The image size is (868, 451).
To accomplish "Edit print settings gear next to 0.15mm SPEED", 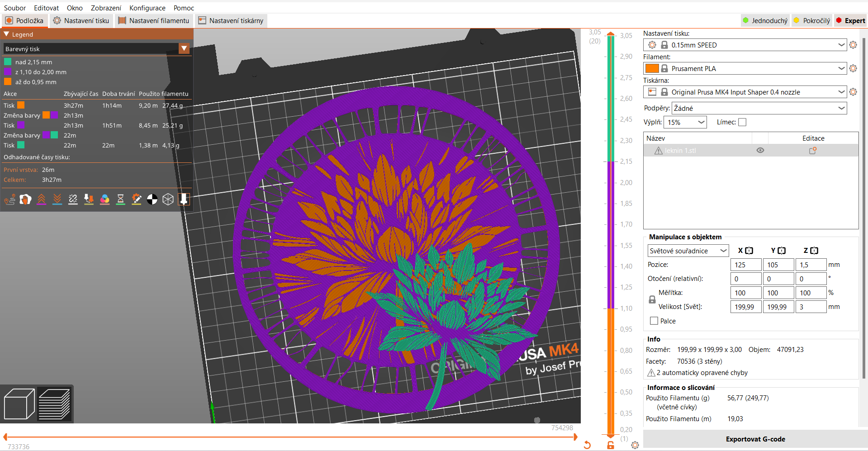I will pyautogui.click(x=853, y=45).
